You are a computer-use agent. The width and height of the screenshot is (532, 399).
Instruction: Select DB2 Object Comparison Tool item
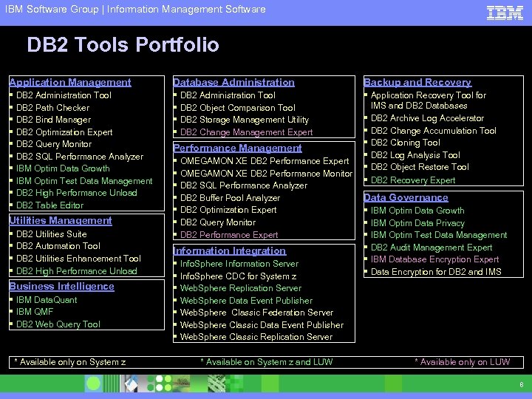click(x=238, y=108)
